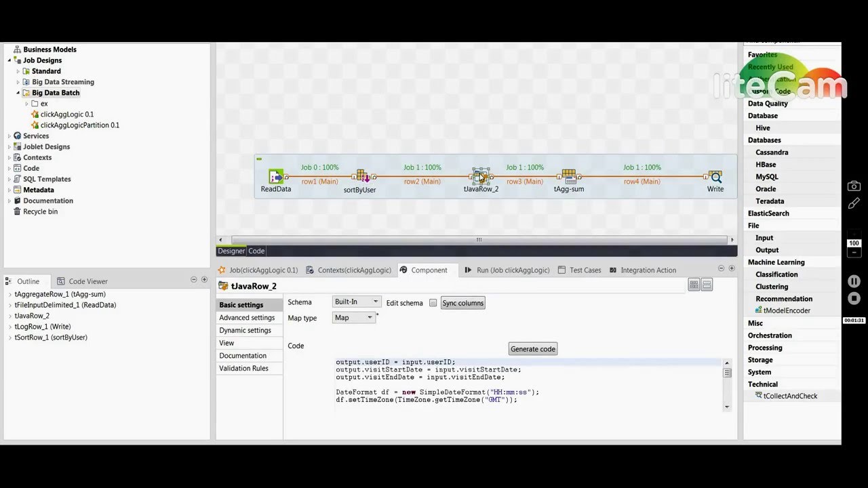Open the Run (Job clickAggLogic) tab

pyautogui.click(x=507, y=270)
